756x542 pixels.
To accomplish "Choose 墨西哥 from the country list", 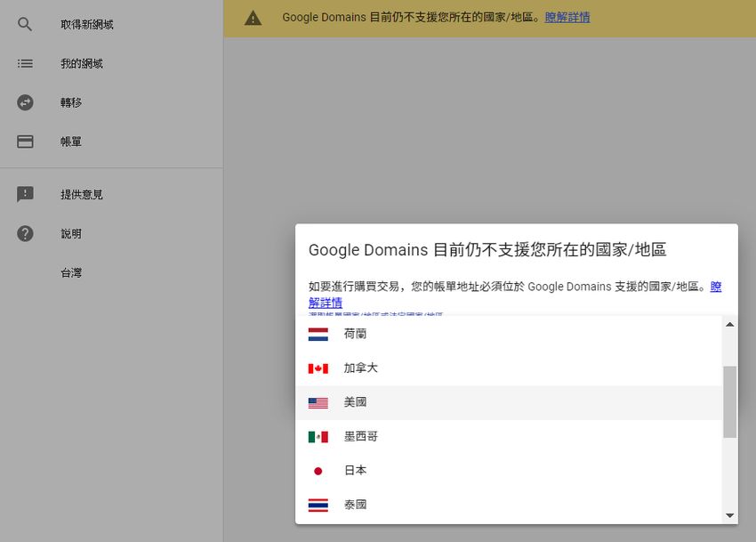I will [509, 437].
